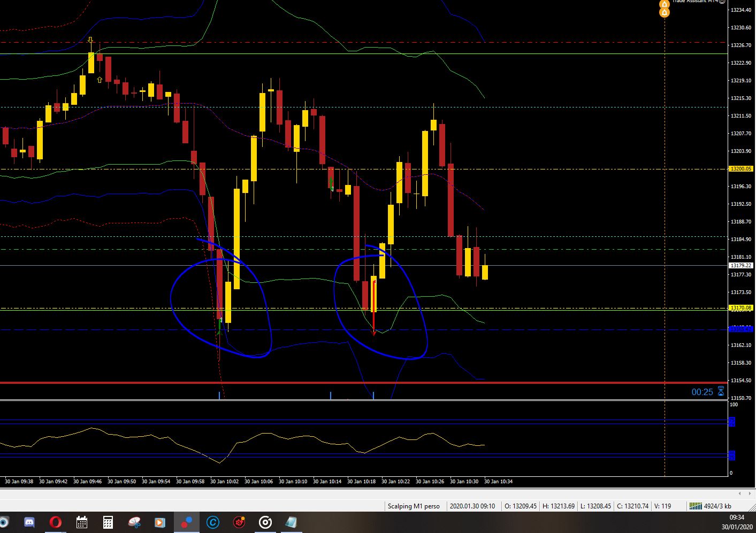756x533 pixels.
Task: Click the 30 Jan 10:02 time axis label
Action: tap(224, 481)
